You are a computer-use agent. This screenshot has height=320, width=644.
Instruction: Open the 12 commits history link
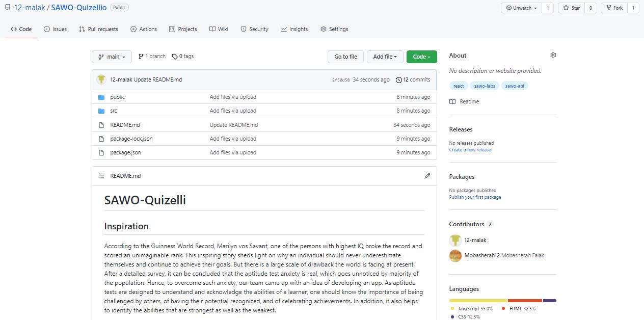pyautogui.click(x=413, y=79)
